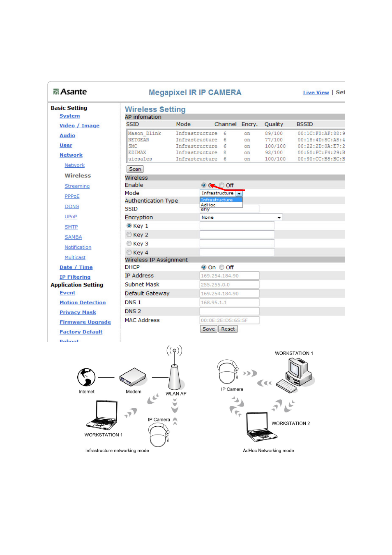Click the Modem icon in diagram
392x555 pixels.
(133, 377)
